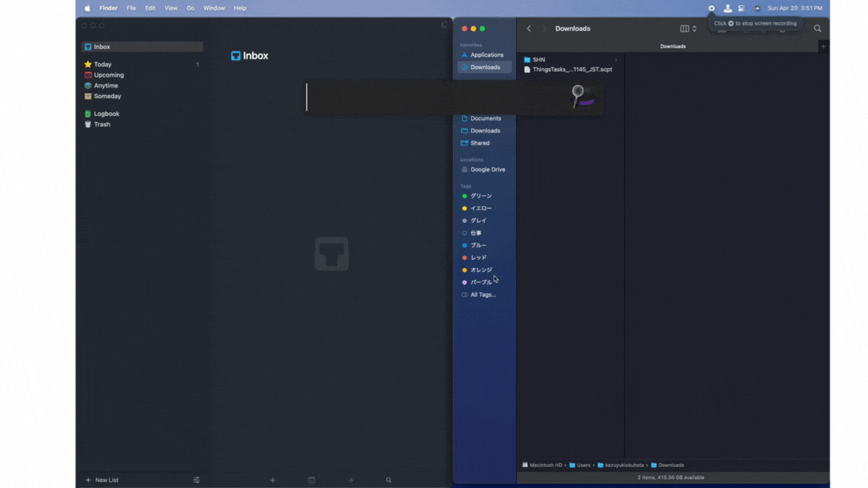Click Downloads in the Finder path bar
This screenshot has width=868, height=488.
(x=668, y=465)
